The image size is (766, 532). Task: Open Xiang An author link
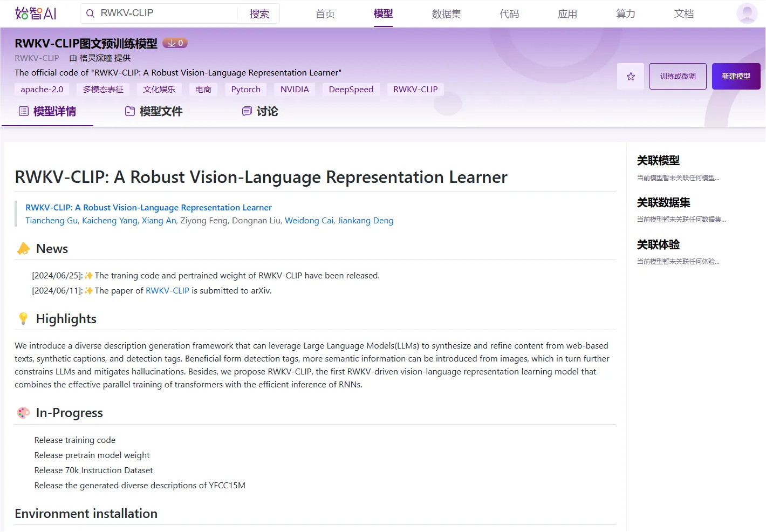pyautogui.click(x=159, y=221)
